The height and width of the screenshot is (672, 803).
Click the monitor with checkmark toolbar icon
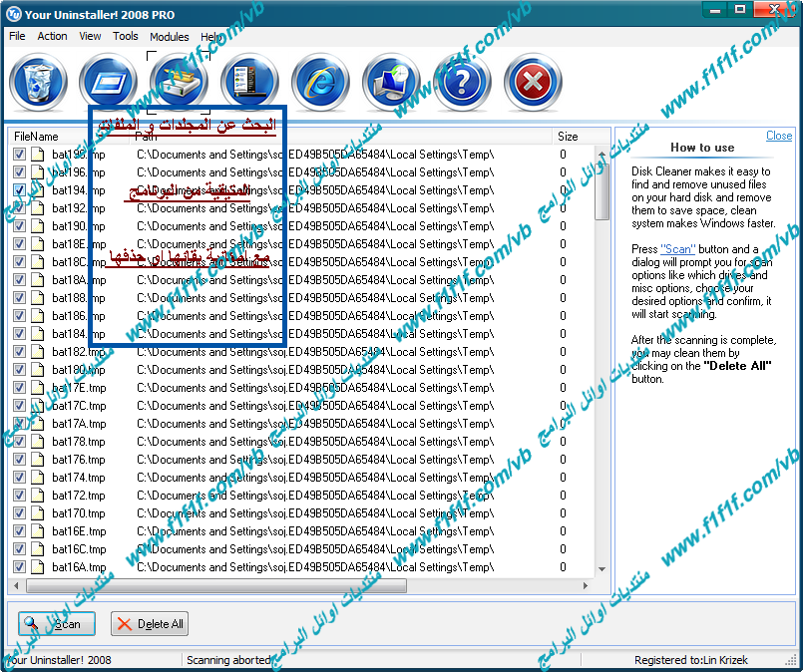[391, 82]
